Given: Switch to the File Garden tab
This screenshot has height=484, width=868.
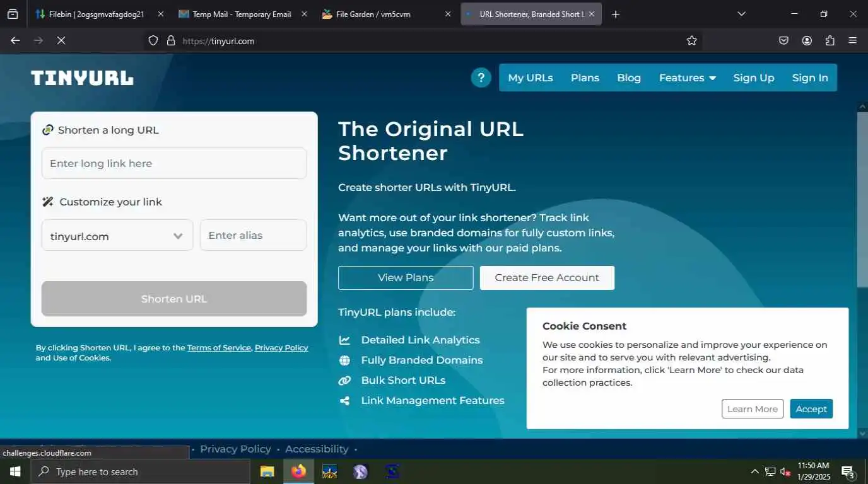Looking at the screenshot, I should click(x=386, y=14).
